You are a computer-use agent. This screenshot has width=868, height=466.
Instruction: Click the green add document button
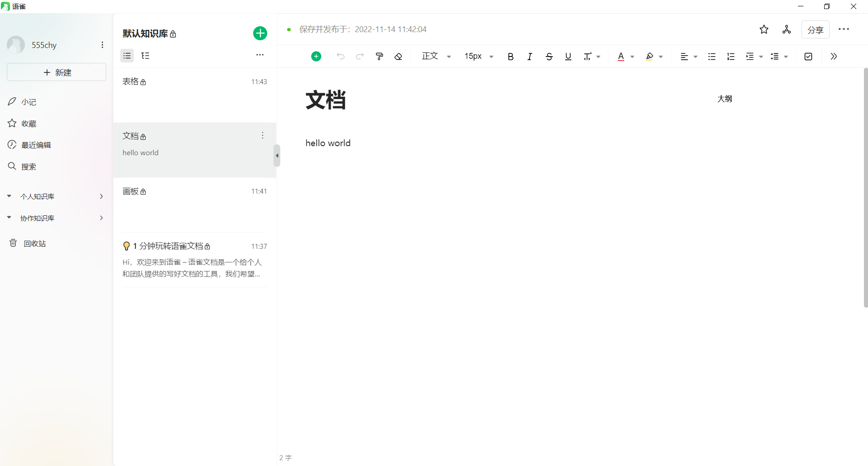(x=260, y=33)
